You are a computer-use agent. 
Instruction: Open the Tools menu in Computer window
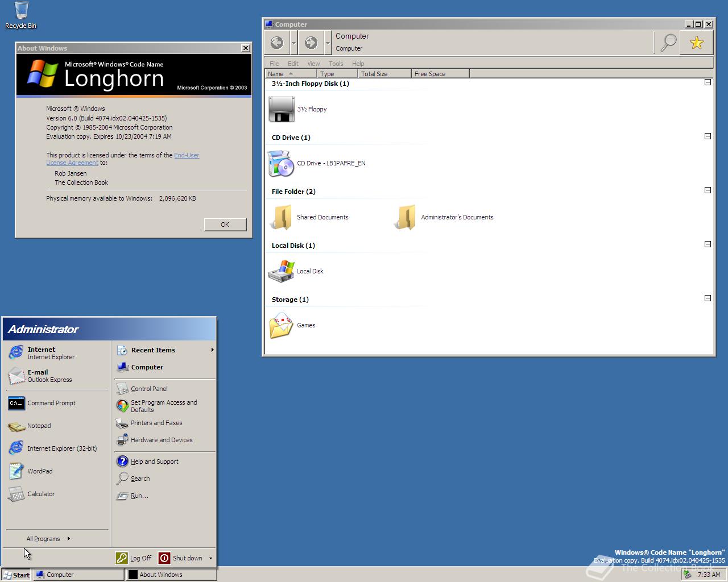[x=336, y=64]
